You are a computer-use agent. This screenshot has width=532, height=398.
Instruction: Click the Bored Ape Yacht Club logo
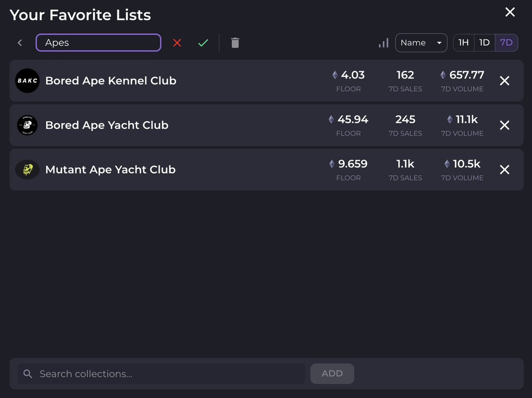click(x=27, y=125)
